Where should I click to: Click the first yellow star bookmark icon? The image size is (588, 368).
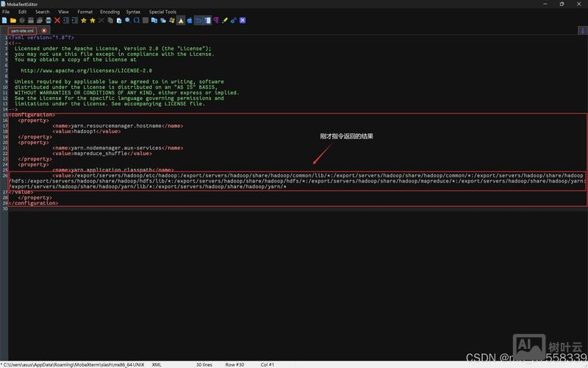click(84, 21)
